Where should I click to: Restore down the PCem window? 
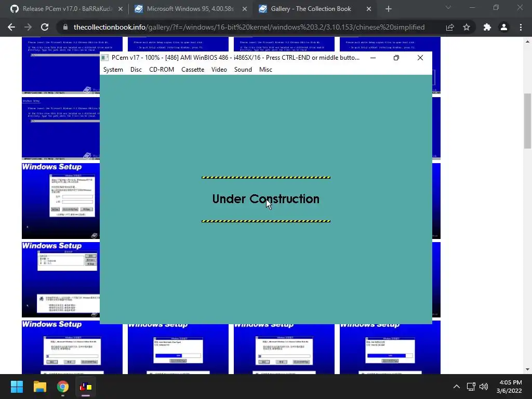(396, 58)
